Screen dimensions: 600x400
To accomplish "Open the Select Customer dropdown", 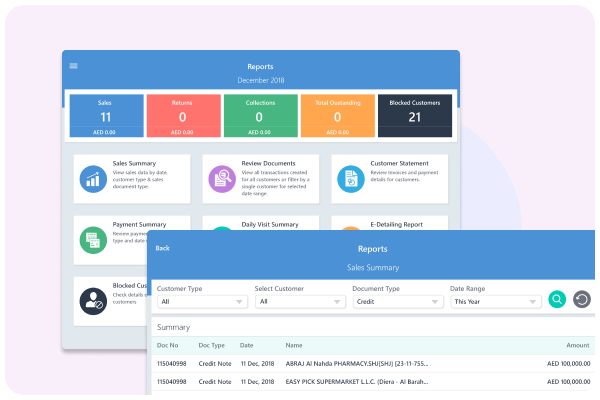I will [298, 301].
